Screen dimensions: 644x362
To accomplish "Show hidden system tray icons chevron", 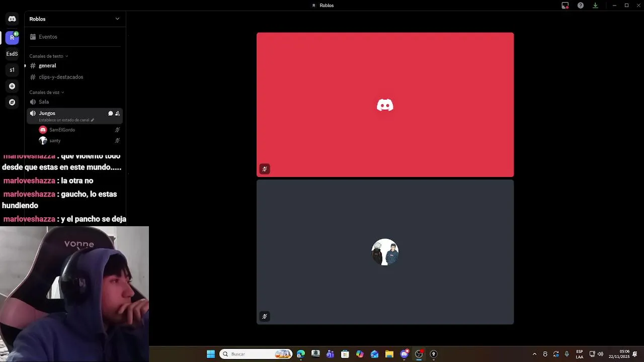I will point(534,354).
